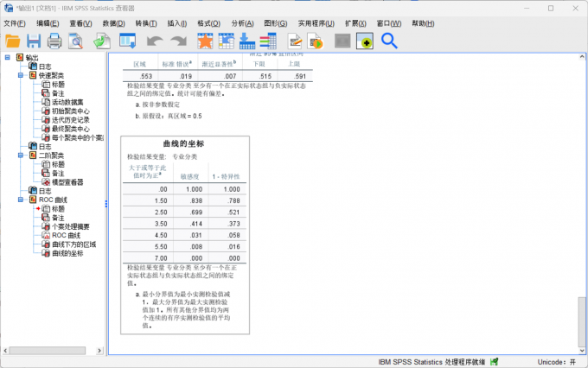Open the 帮助(H) menu
Viewport: 588px width, 368px height.
coord(423,23)
